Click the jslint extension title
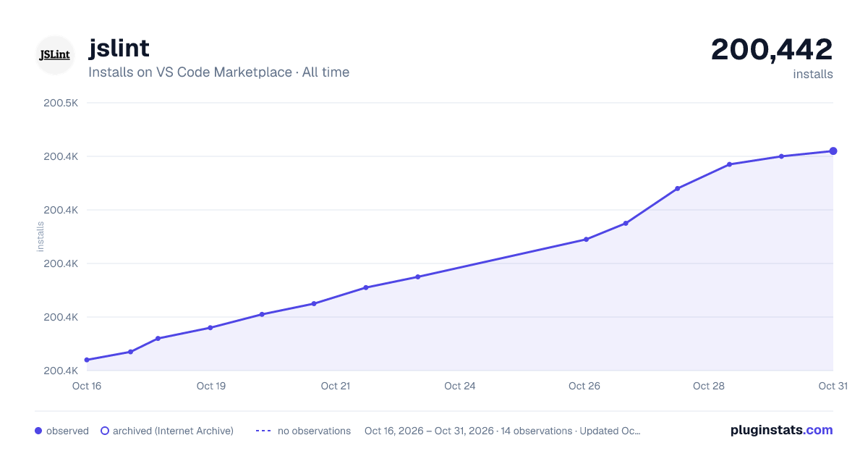The height and width of the screenshot is (456, 868). (x=119, y=48)
